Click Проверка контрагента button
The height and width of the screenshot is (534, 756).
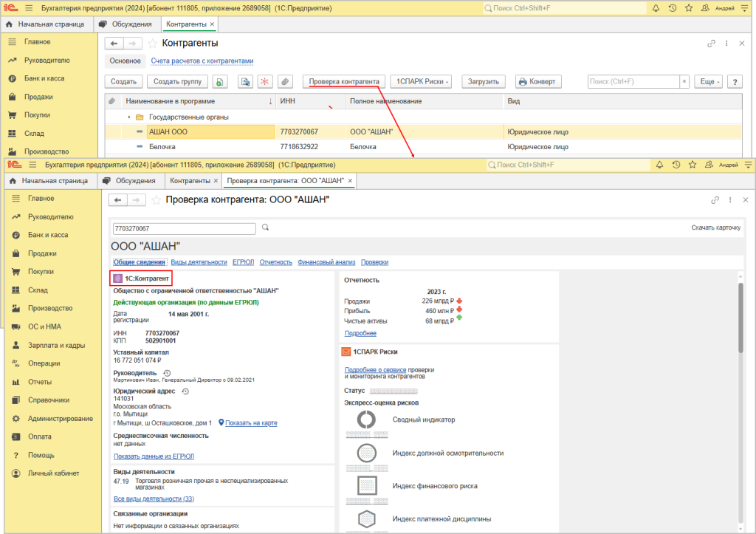click(344, 81)
